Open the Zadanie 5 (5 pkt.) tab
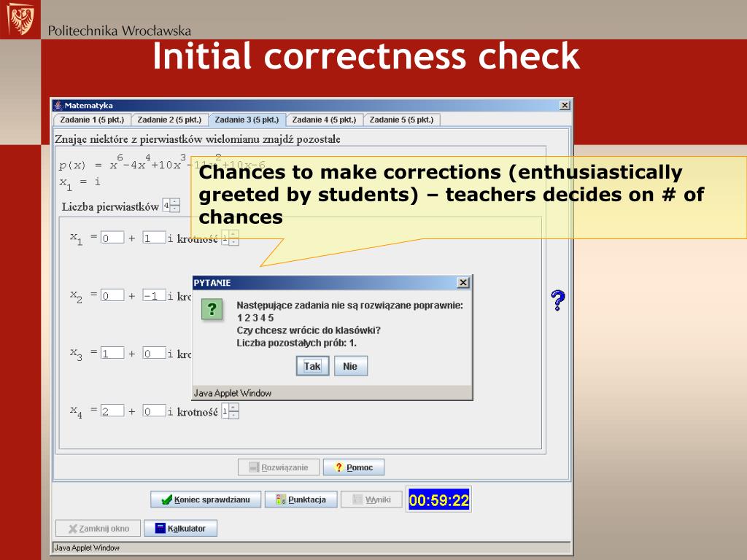747x560 pixels. tap(402, 120)
